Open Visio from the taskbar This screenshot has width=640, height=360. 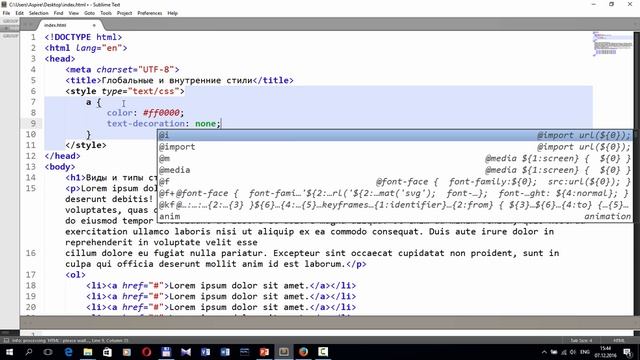point(205,352)
